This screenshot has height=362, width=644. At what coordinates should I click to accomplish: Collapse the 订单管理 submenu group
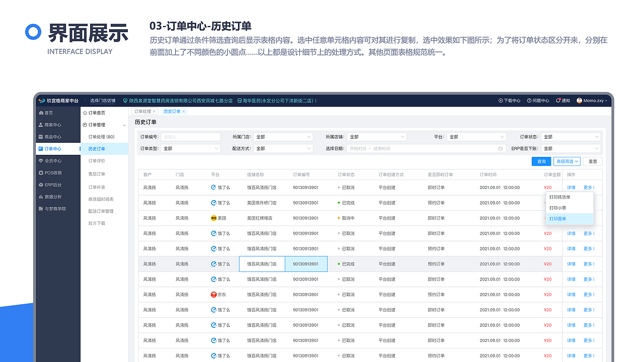tap(124, 125)
